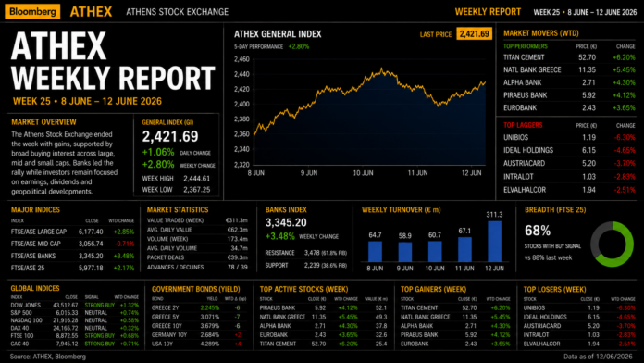Click the GREECE 10Y 3.679% yield

(x=210, y=326)
